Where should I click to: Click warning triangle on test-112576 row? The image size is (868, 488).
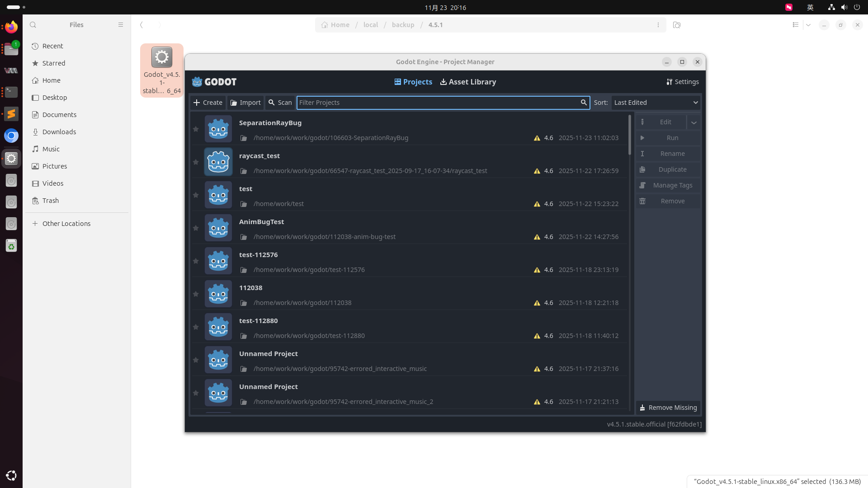537,270
